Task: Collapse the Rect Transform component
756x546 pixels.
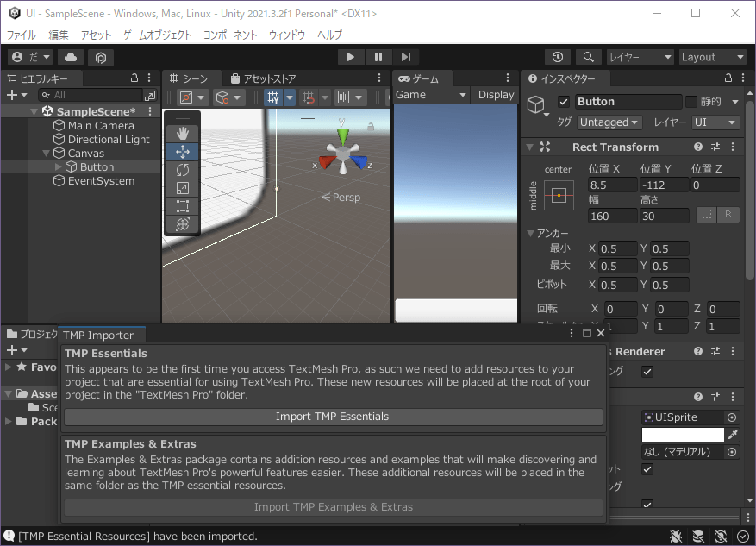Action: 530,147
